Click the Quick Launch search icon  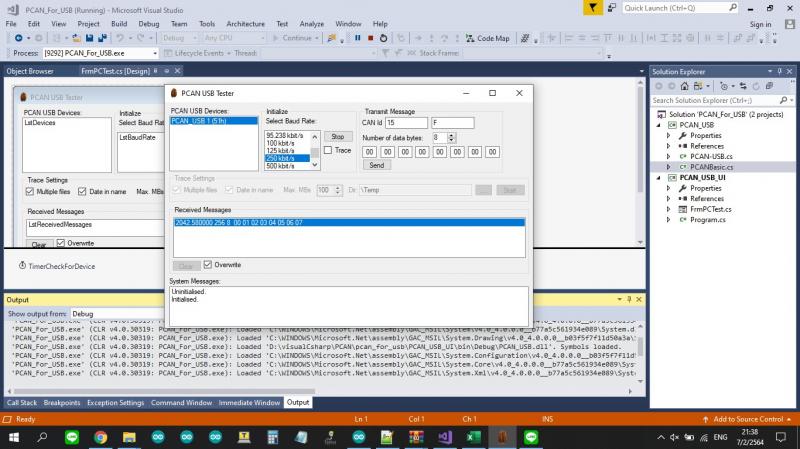click(733, 8)
